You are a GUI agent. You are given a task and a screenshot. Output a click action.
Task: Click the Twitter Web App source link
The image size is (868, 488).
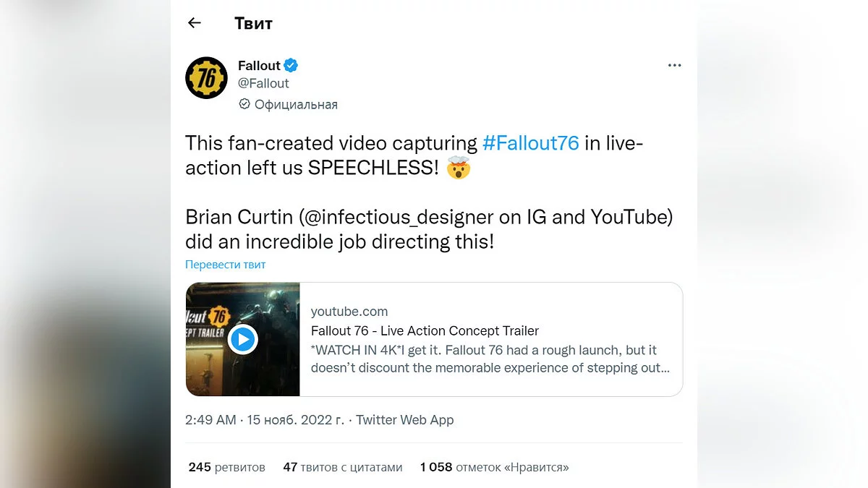tap(405, 420)
